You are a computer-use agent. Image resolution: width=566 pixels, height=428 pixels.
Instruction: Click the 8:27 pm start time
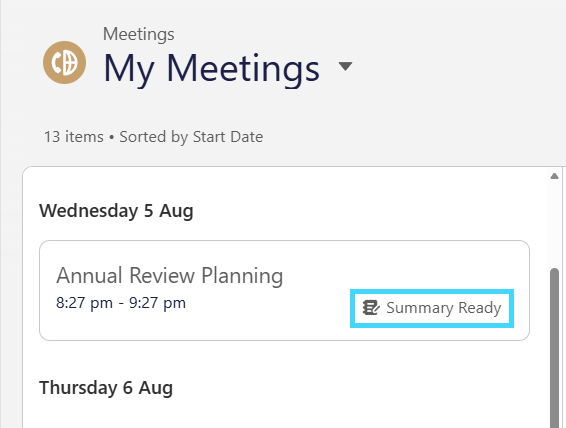click(84, 303)
